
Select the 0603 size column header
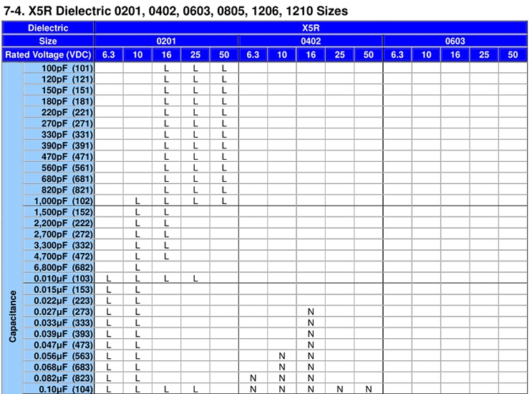pos(455,41)
